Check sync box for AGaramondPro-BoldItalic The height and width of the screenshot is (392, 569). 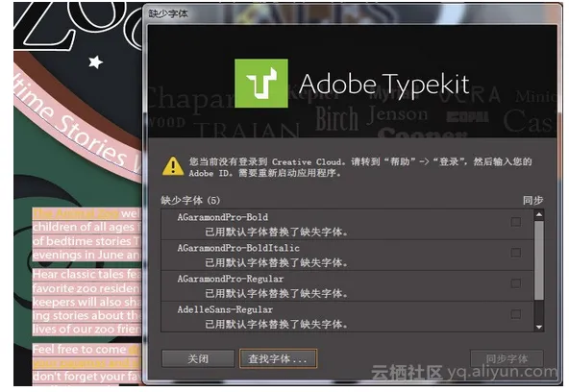click(x=515, y=253)
